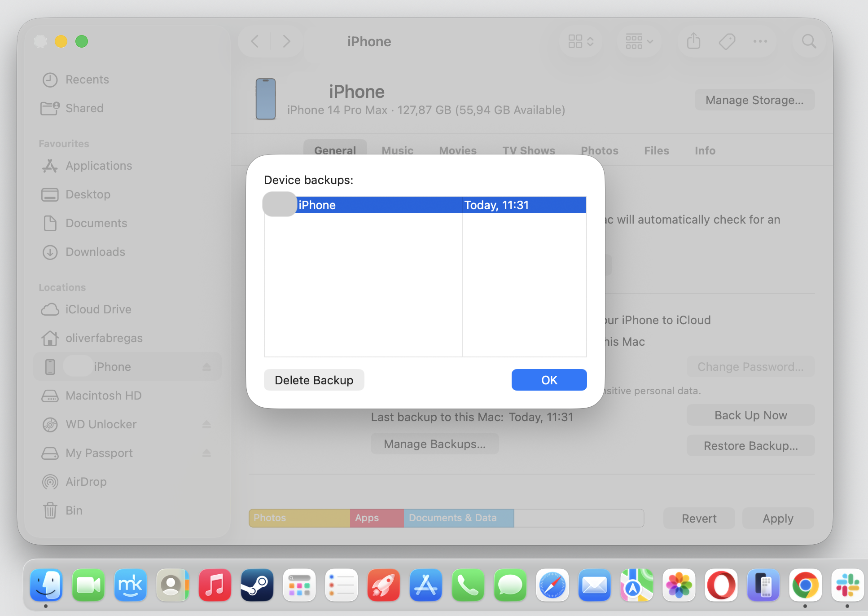Open the Bin in the sidebar

point(127,510)
